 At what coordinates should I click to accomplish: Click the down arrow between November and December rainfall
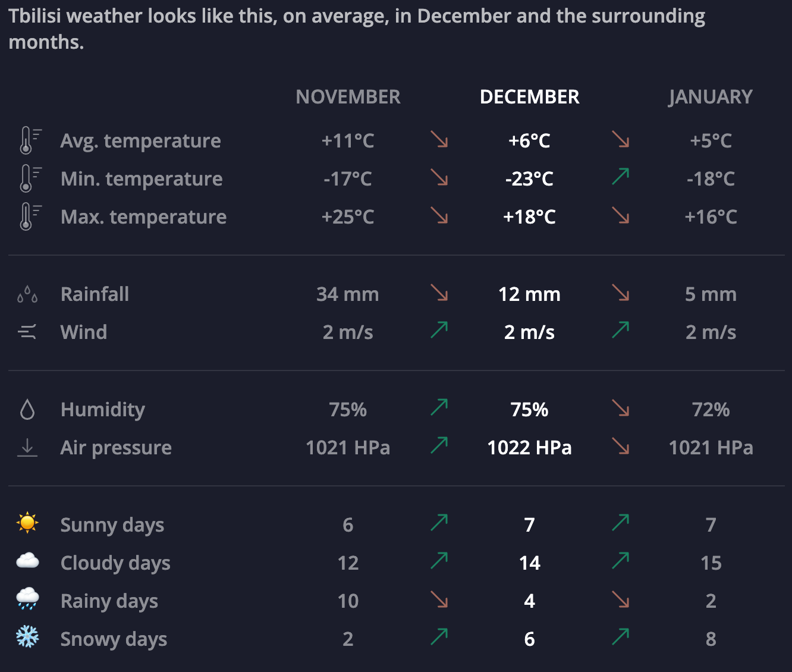coord(439,293)
